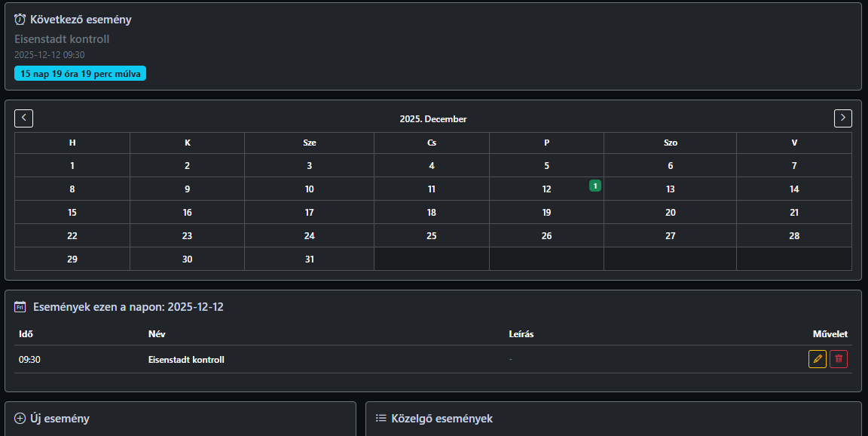Click the countdown badge showing 15 nap
The width and height of the screenshot is (868, 436).
click(x=80, y=74)
